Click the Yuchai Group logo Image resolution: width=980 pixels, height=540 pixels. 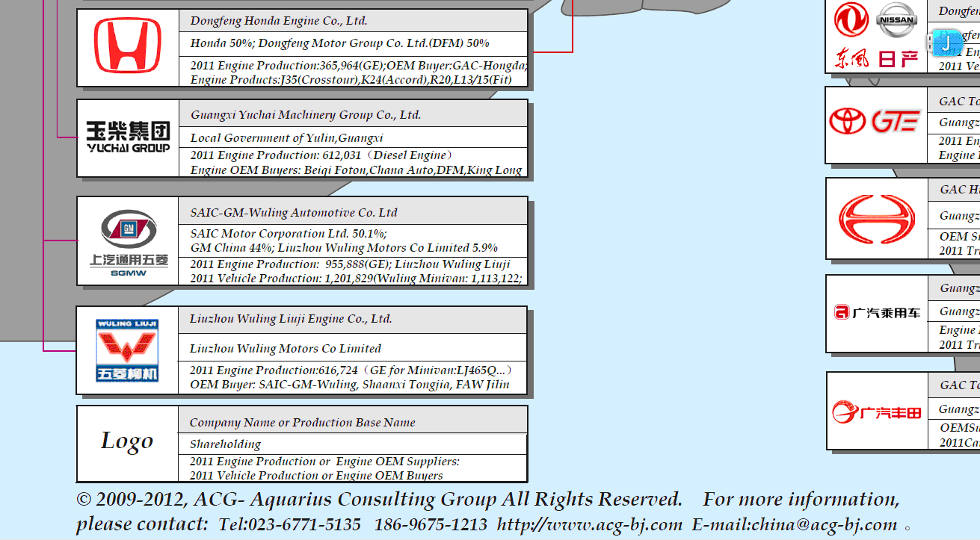[128, 138]
